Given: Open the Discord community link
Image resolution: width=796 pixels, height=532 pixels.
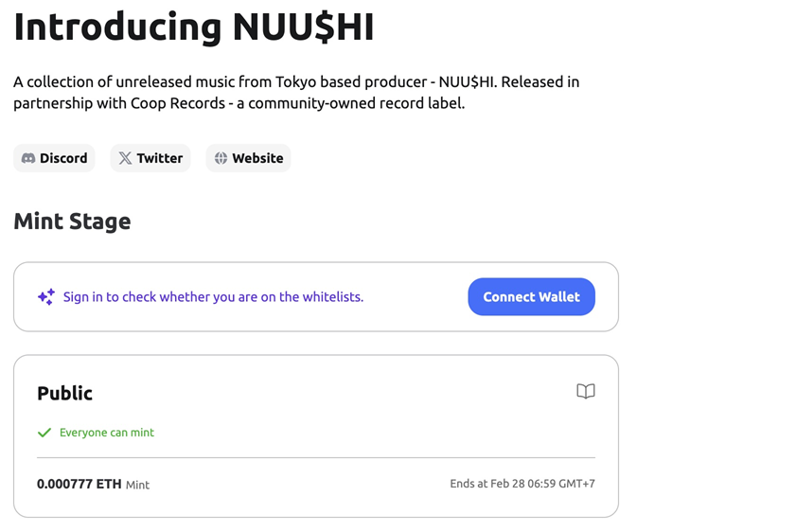Looking at the screenshot, I should pos(55,158).
